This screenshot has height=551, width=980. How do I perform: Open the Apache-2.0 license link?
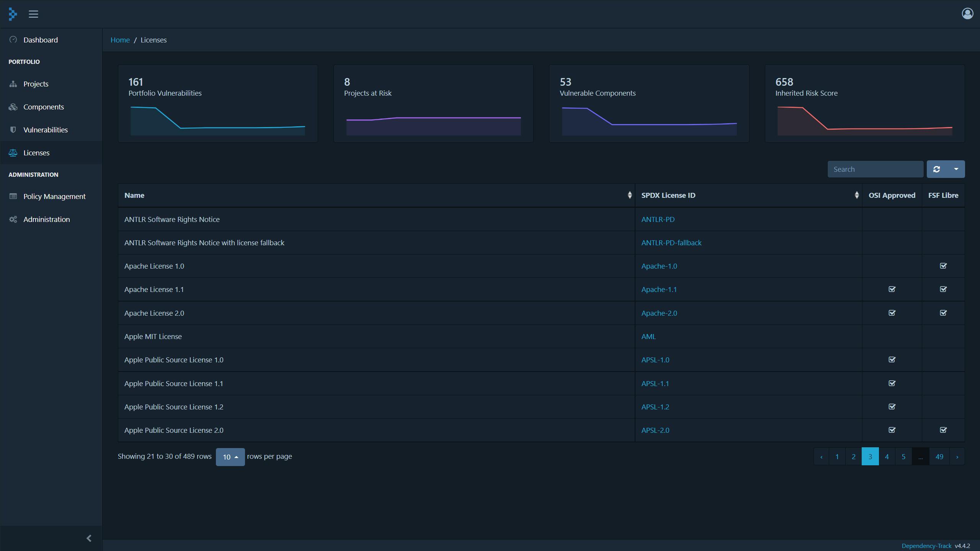point(659,313)
